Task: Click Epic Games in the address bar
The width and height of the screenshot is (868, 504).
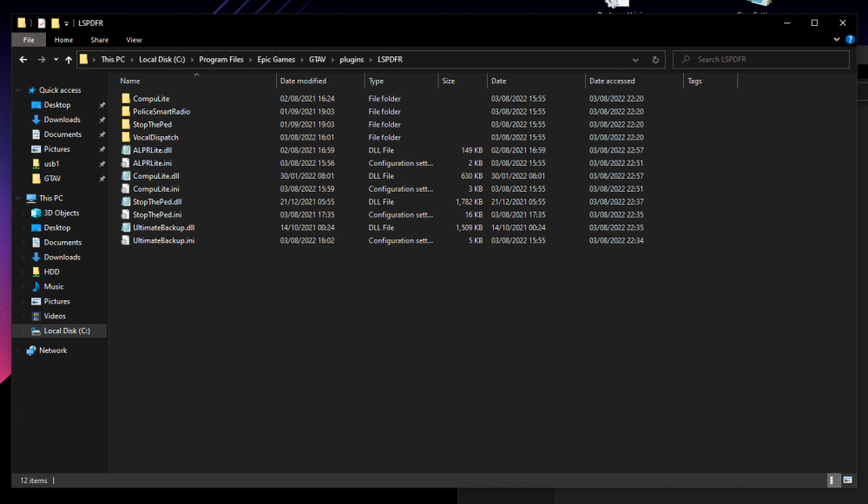Action: pyautogui.click(x=276, y=59)
